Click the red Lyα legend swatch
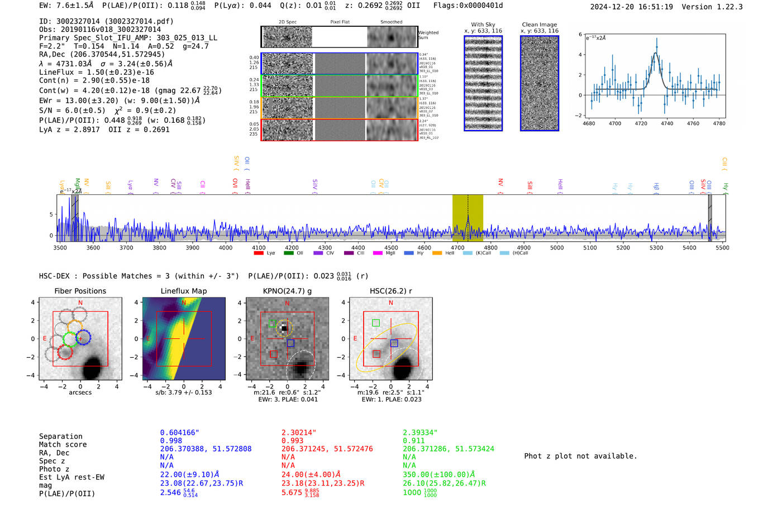This screenshot has height=532, width=782. coord(258,253)
